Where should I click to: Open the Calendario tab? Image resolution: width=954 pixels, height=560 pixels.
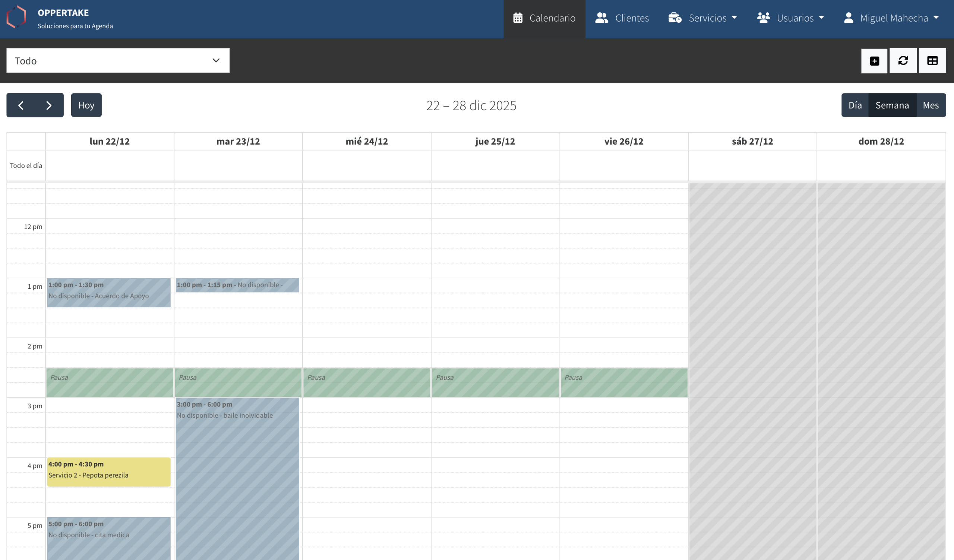tap(544, 18)
